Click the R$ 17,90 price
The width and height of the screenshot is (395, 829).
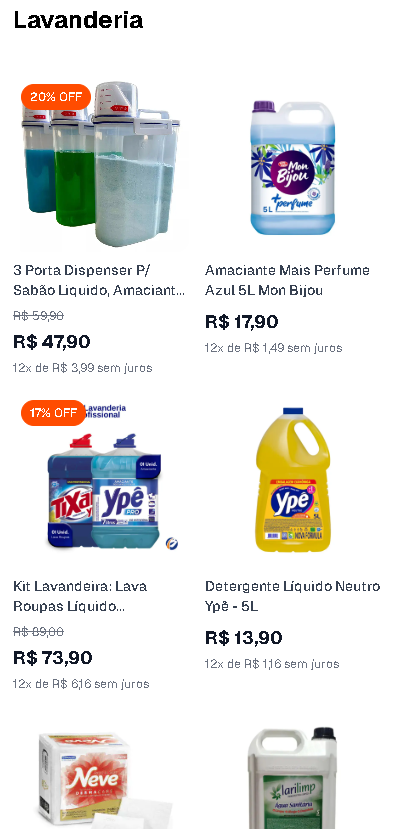point(242,321)
